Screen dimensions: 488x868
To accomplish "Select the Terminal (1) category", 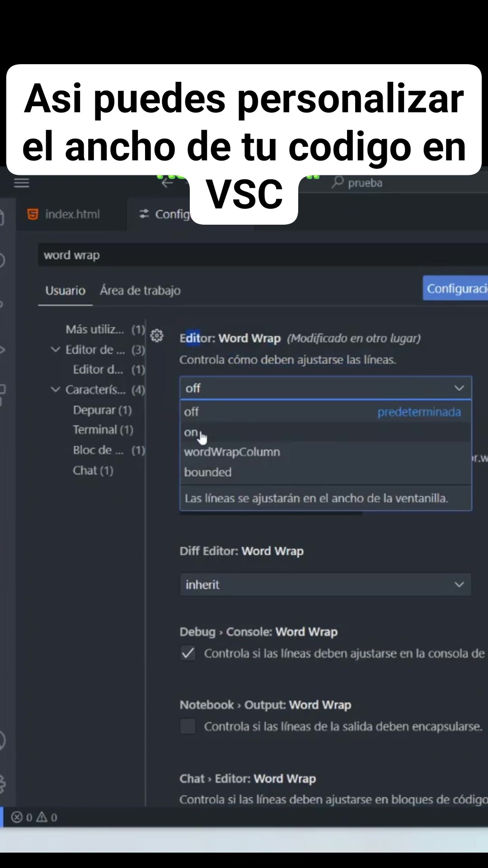I will [x=103, y=429].
